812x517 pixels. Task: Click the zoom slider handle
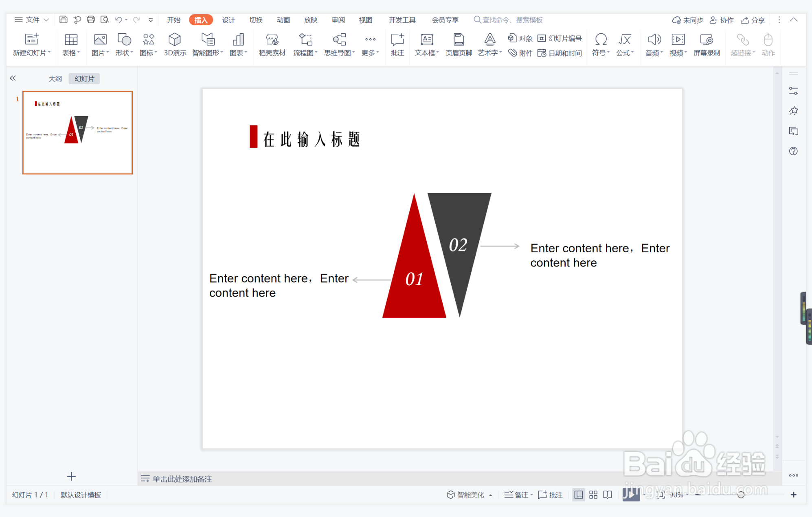click(x=741, y=495)
